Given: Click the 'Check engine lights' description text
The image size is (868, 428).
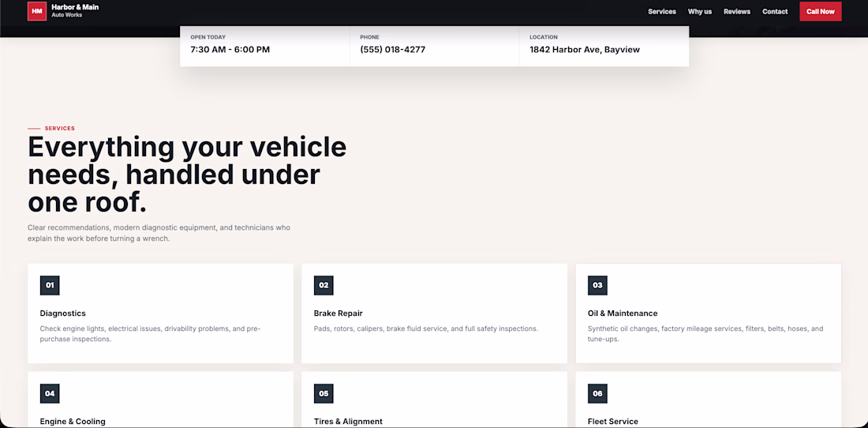Looking at the screenshot, I should [150, 334].
